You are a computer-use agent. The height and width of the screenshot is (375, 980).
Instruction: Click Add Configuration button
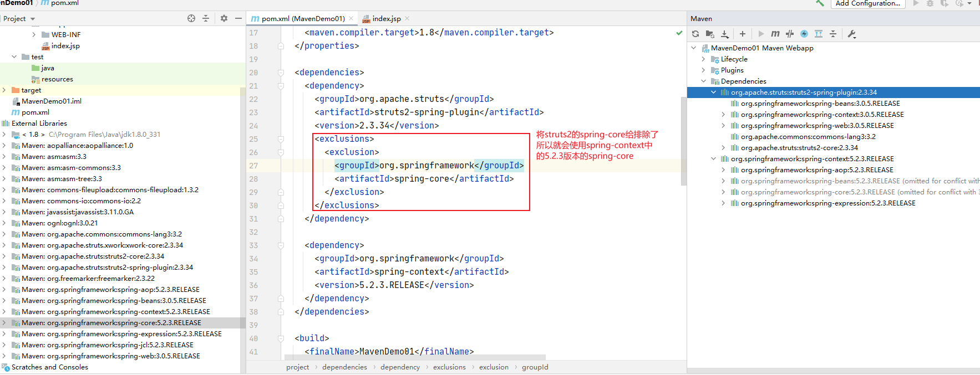click(x=868, y=3)
